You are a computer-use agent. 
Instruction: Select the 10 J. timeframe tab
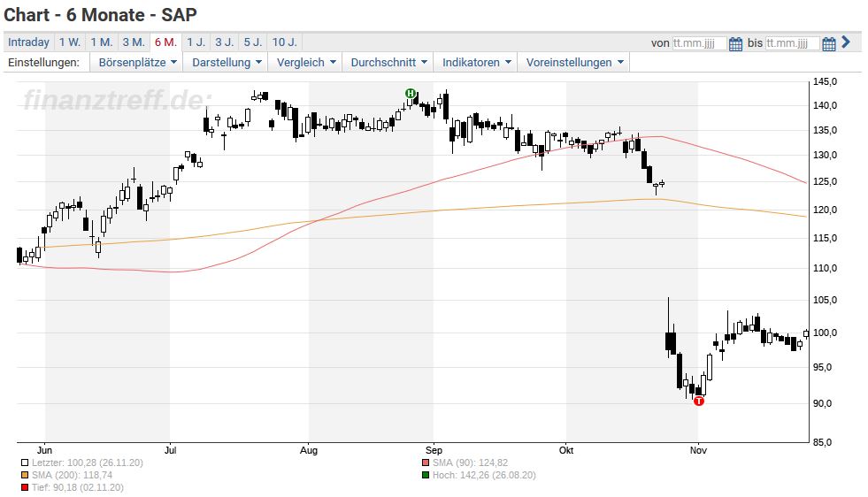coord(285,42)
